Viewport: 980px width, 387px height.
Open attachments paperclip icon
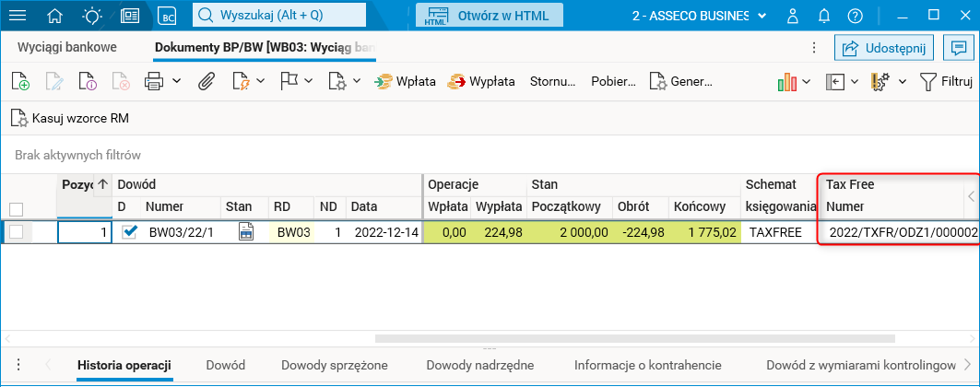pyautogui.click(x=207, y=81)
